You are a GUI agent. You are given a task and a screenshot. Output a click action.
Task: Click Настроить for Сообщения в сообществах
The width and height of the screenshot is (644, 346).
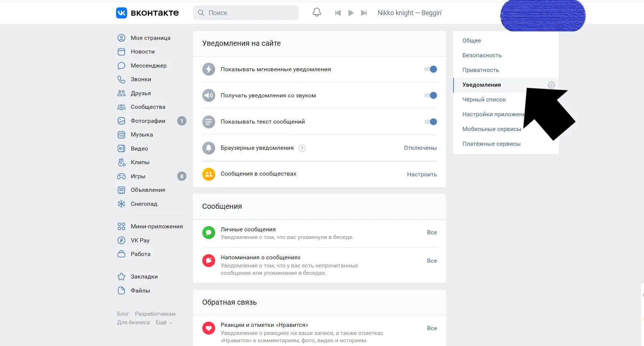(x=422, y=174)
